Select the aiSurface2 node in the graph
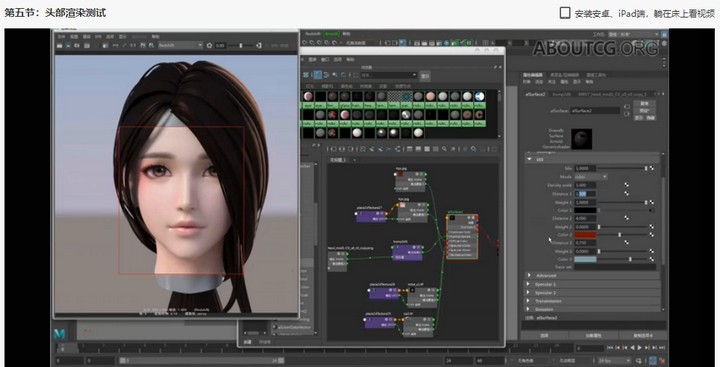This screenshot has height=367, width=720. (x=462, y=236)
